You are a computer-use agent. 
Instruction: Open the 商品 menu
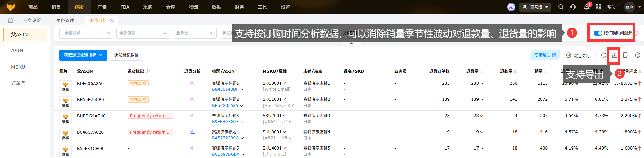tap(33, 7)
